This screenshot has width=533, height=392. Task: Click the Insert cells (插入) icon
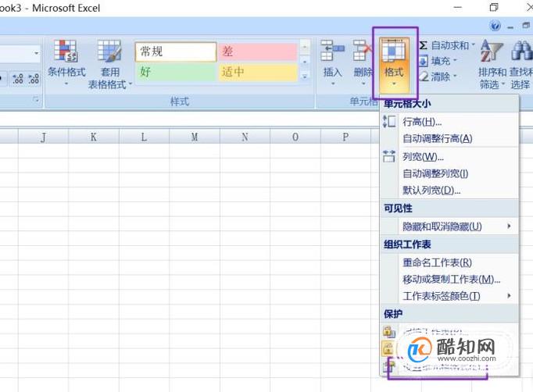click(x=332, y=51)
